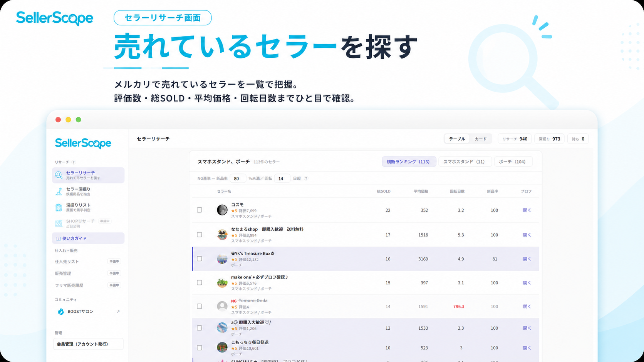Image resolution: width=644 pixels, height=362 pixels.
Task: Click 開く link for ななまるshop
Action: 527,235
